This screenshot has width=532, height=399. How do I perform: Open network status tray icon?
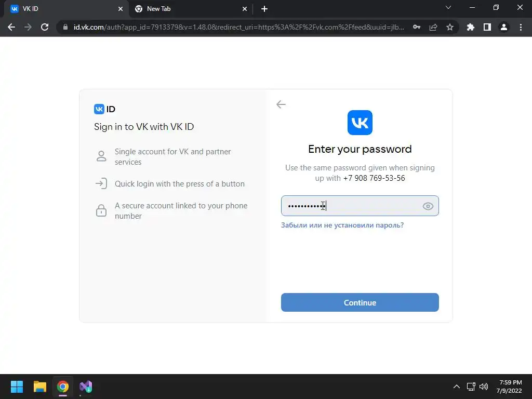(x=471, y=387)
